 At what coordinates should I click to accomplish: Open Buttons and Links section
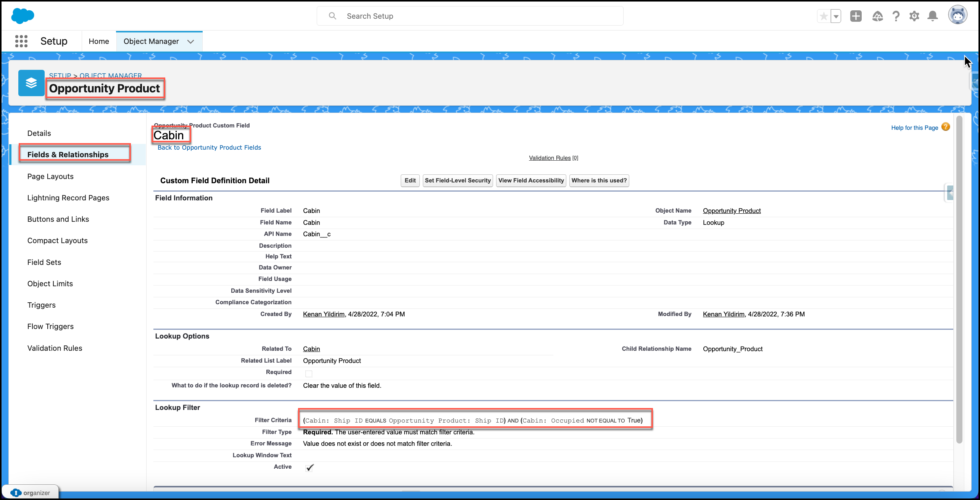58,219
